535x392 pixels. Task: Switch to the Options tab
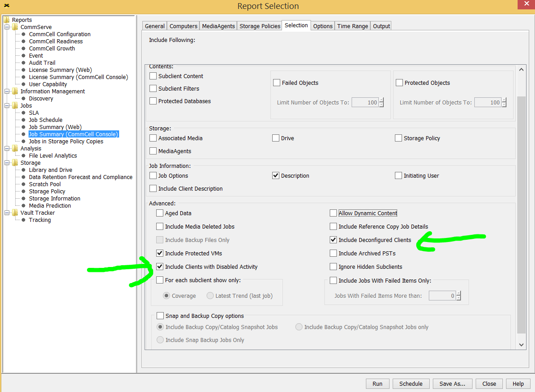(x=323, y=26)
